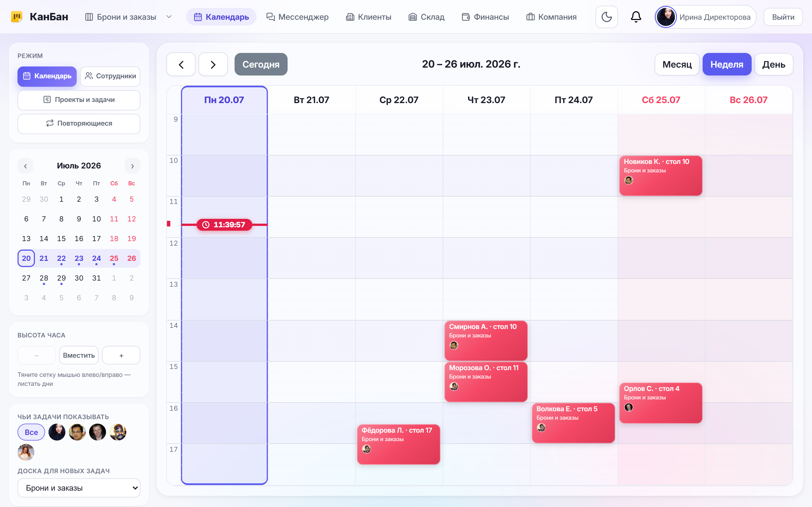812x507 pixels.
Task: Increase hour height with plus button
Action: pyautogui.click(x=121, y=355)
